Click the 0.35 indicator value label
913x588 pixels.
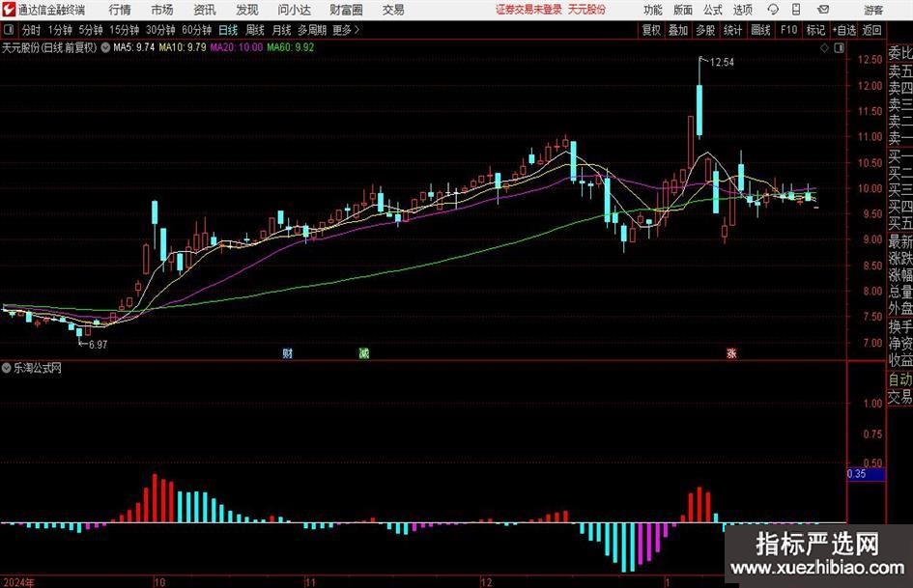(867, 474)
